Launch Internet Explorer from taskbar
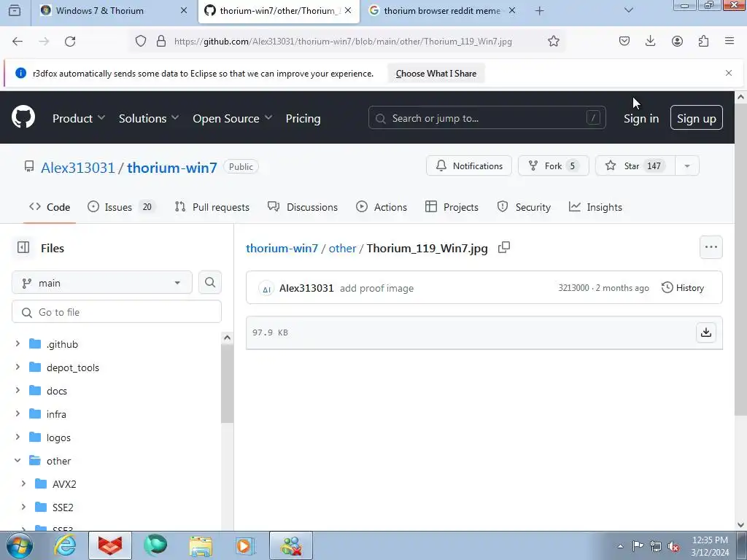 [x=65, y=545]
